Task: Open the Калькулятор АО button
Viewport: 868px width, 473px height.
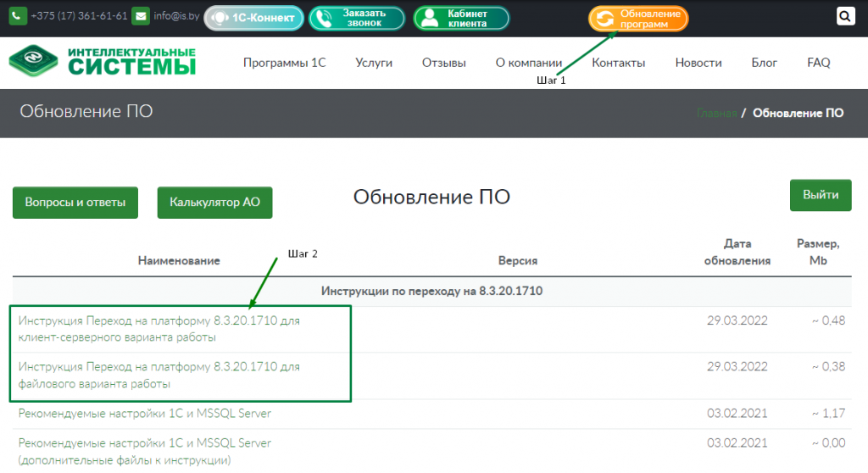Action: point(214,203)
